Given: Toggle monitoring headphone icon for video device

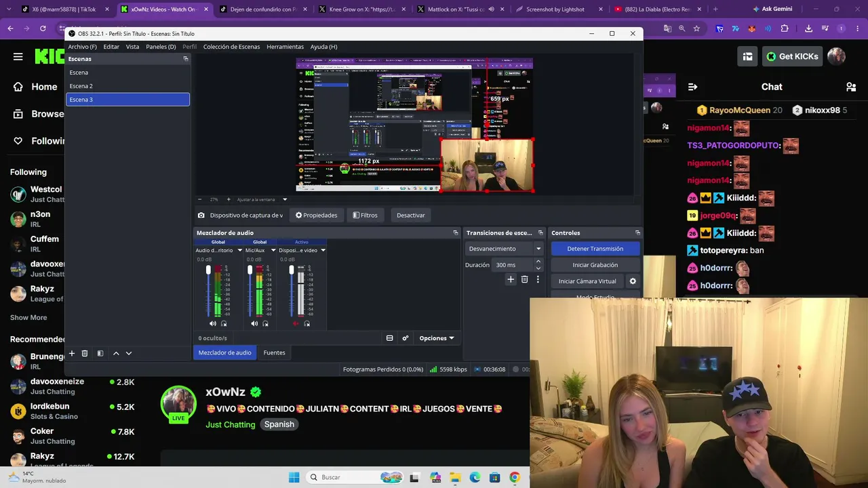Looking at the screenshot, I should tap(307, 324).
